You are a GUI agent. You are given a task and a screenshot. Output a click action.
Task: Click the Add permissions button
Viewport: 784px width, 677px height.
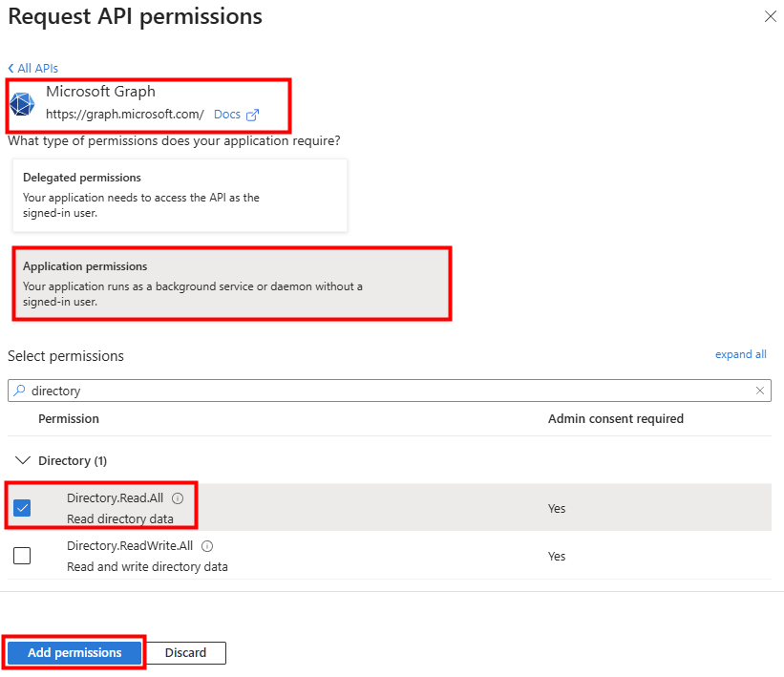74,653
